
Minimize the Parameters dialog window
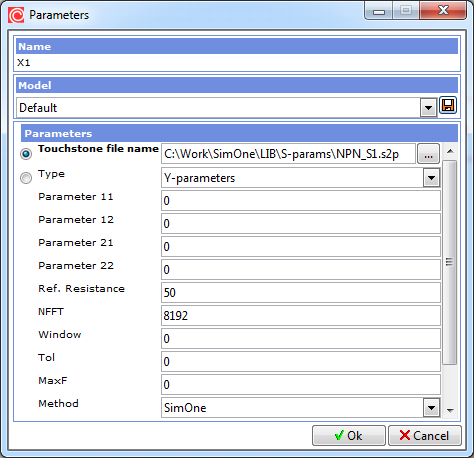click(x=379, y=11)
